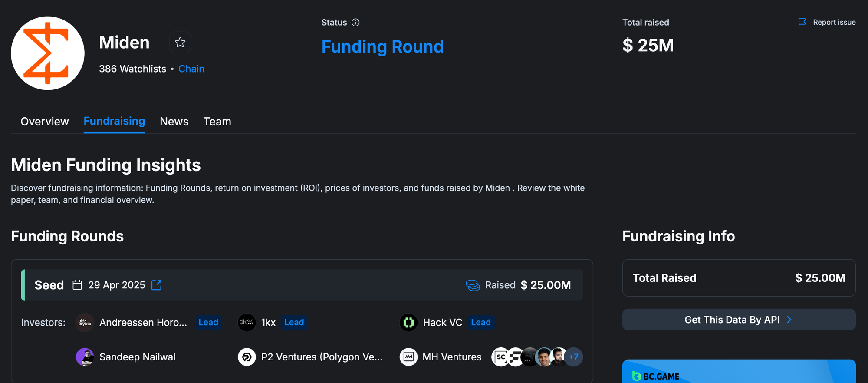
Task: Open the Seed round external link icon
Action: point(156,285)
